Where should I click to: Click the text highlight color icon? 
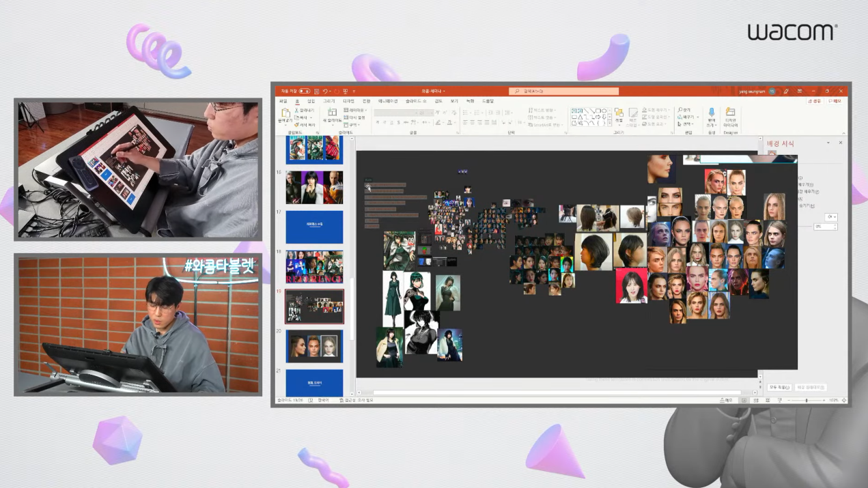coord(438,122)
